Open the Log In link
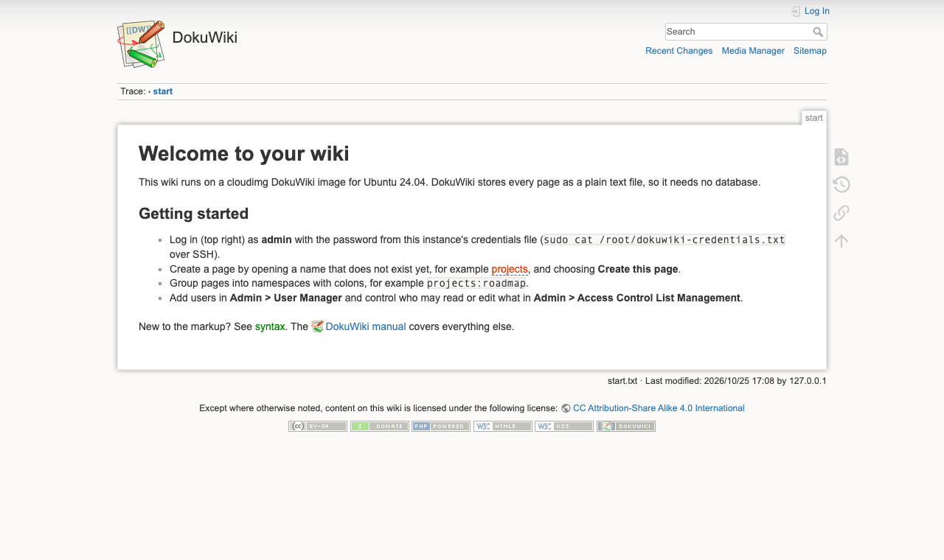944x560 pixels. click(817, 11)
